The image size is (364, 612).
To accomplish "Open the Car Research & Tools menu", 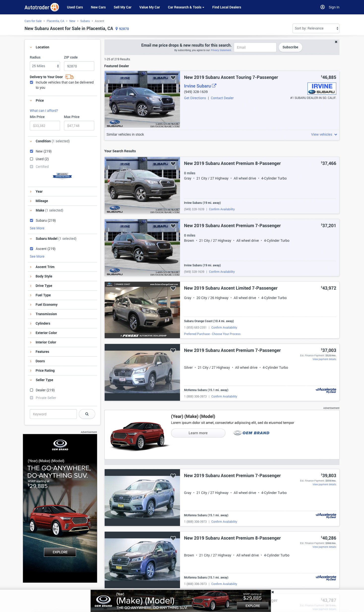I will (x=186, y=7).
